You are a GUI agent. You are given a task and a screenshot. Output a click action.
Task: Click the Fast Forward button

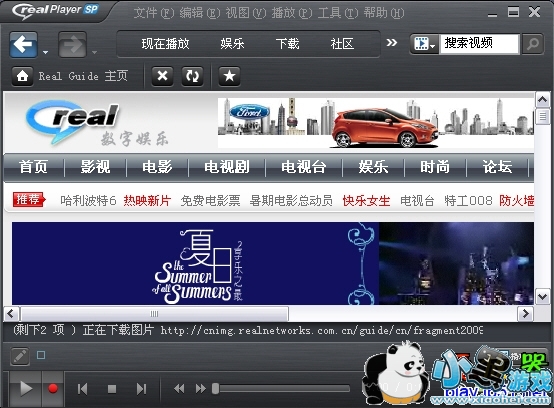point(201,389)
